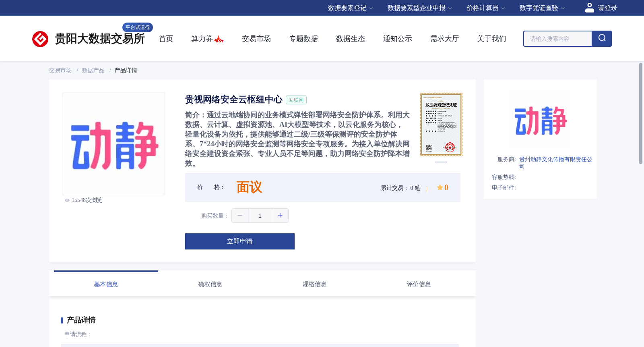Screen dimensions: 644x347
Task: Click product title 贵视网络安全云枢纽中心
Action: click(234, 100)
